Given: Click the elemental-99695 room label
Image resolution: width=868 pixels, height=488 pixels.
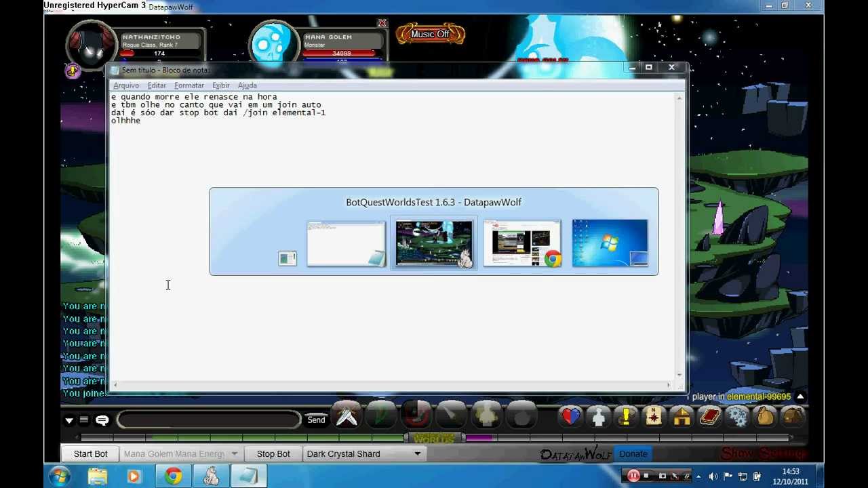Looking at the screenshot, I should tap(759, 396).
